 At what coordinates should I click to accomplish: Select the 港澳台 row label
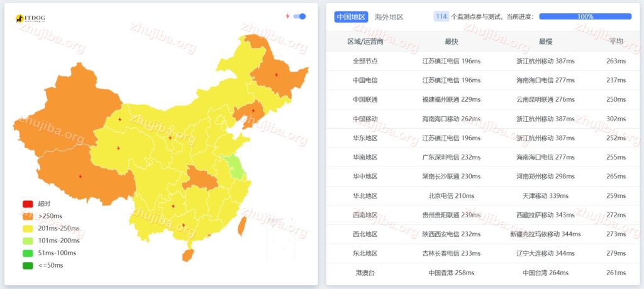tap(365, 273)
